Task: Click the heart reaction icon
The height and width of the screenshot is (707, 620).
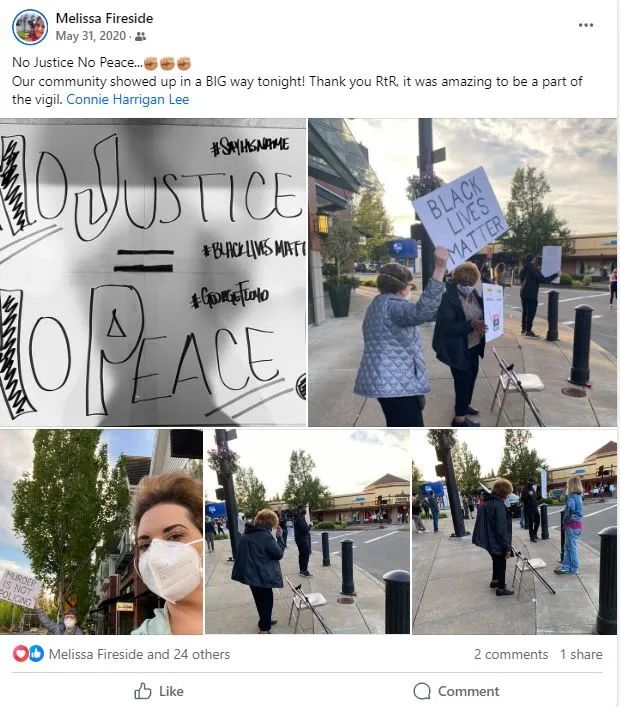Action: [20, 654]
